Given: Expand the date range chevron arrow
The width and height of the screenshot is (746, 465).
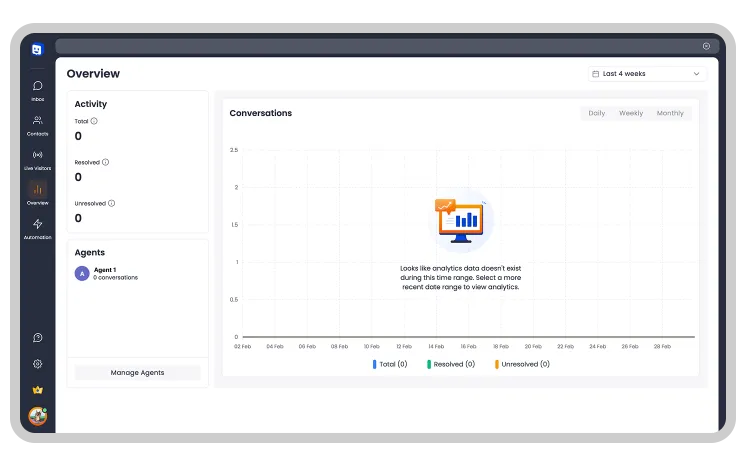Looking at the screenshot, I should tap(696, 74).
